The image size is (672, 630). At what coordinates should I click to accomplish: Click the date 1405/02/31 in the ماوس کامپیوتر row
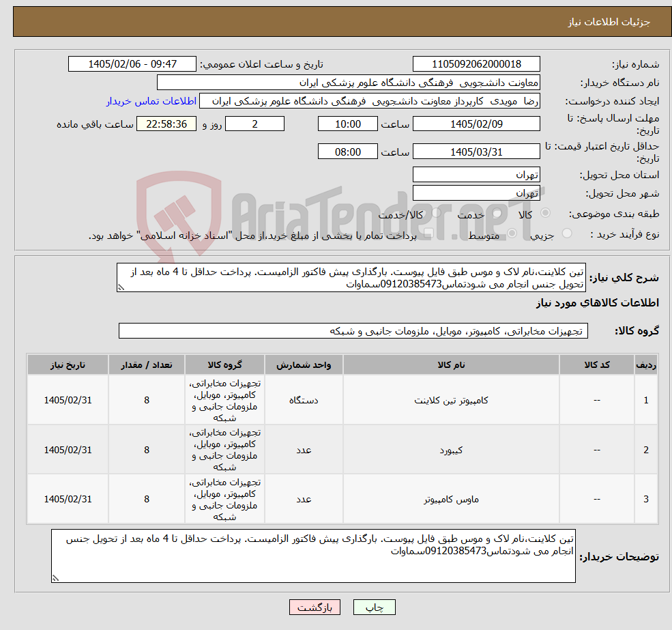click(x=68, y=499)
